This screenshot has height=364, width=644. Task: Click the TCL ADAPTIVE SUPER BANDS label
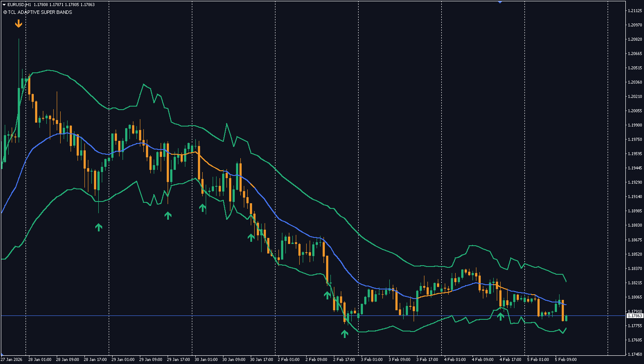(40, 12)
